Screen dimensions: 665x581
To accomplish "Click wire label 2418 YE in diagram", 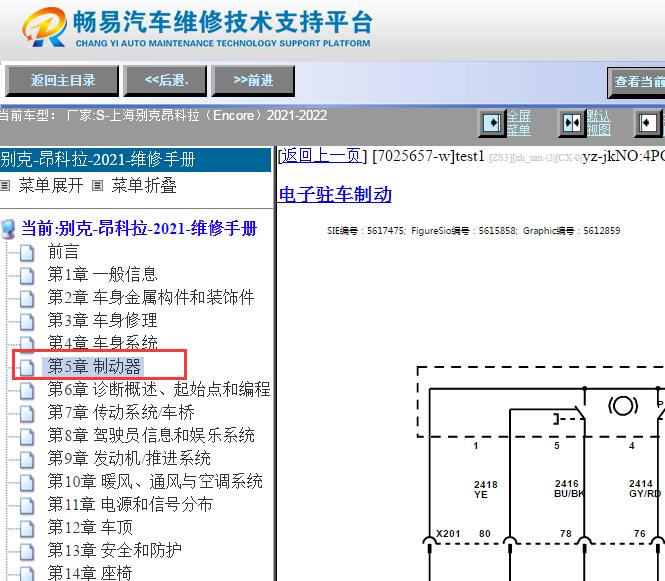I will click(485, 489).
